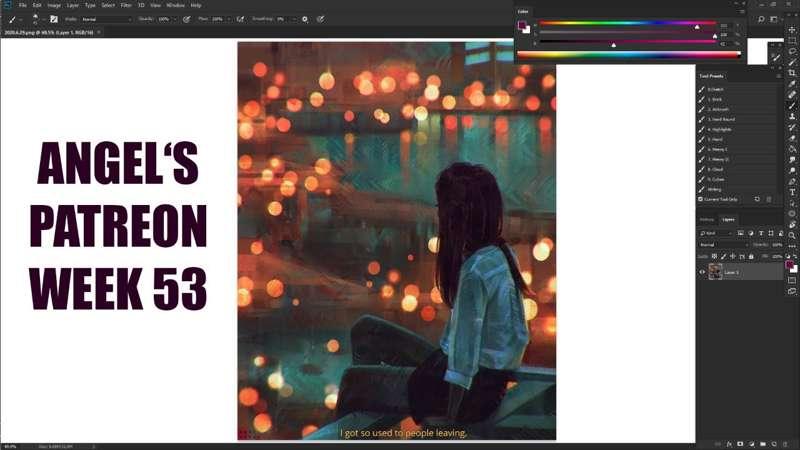This screenshot has height=450, width=800.
Task: Select the Lasso tool
Action: point(792,52)
